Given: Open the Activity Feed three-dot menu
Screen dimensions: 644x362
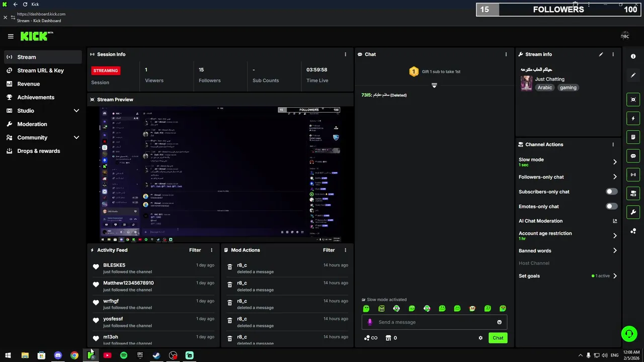Looking at the screenshot, I should (211, 250).
